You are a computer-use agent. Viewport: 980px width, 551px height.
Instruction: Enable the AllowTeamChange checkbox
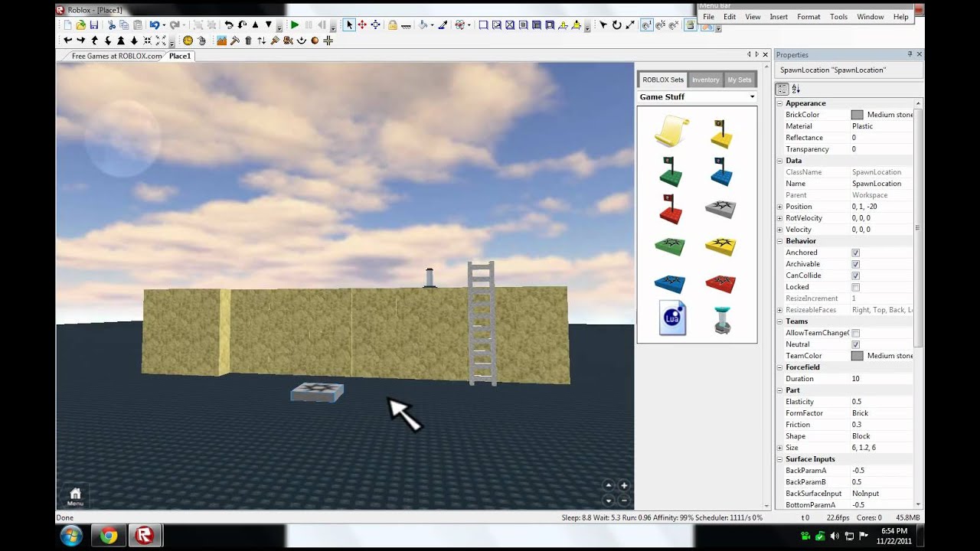[855, 333]
